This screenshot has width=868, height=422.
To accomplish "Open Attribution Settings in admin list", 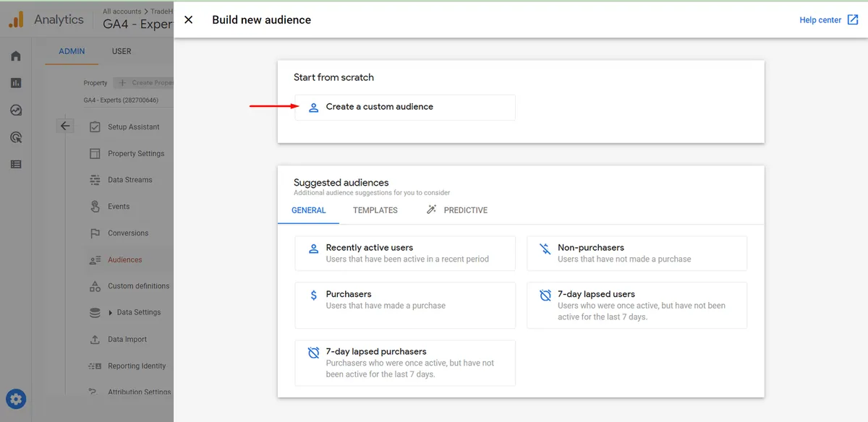I will (x=140, y=392).
